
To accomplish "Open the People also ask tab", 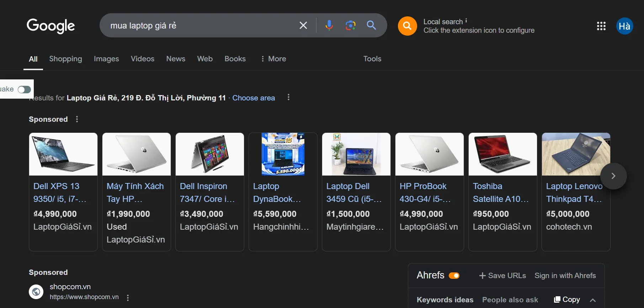I will tap(510, 300).
